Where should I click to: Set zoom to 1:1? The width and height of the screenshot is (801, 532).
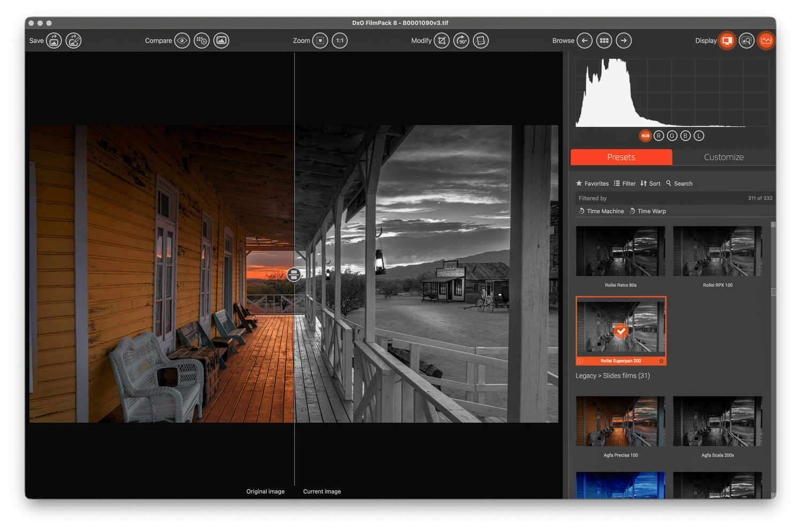[x=340, y=41]
